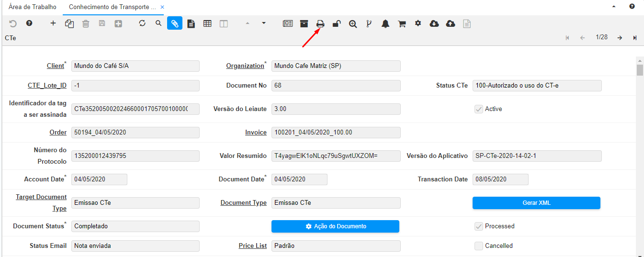
Task: Close the Conhecimento de Transporte tab
Action: (162, 7)
